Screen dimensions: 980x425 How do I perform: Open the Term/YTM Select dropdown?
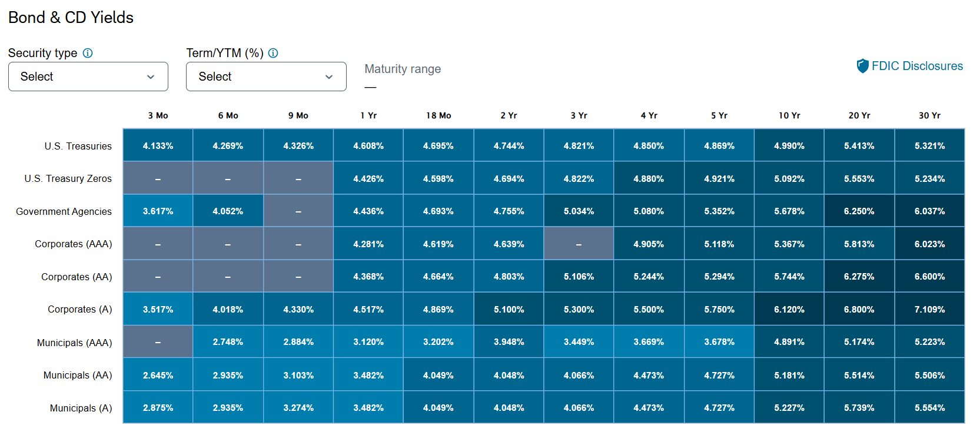(x=266, y=77)
